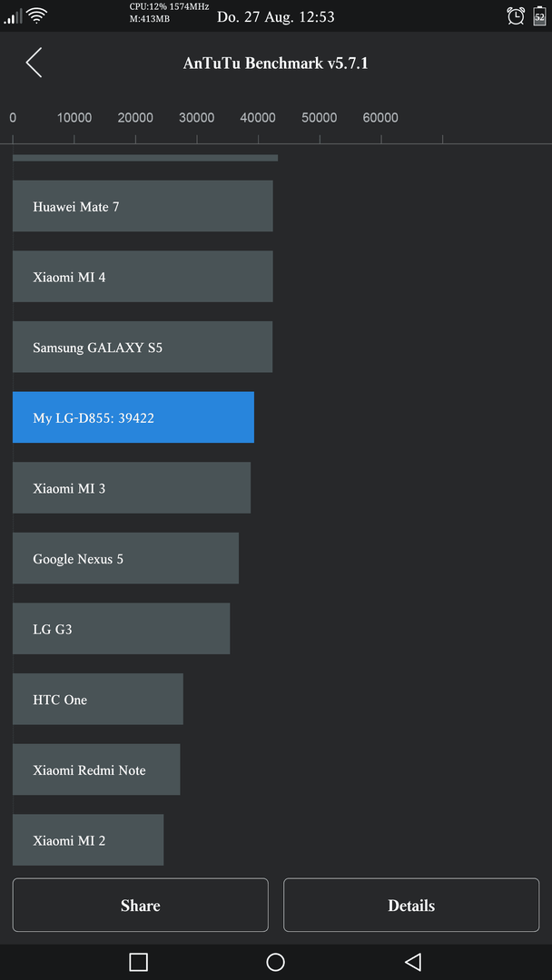Tap the battery status icon

[539, 16]
